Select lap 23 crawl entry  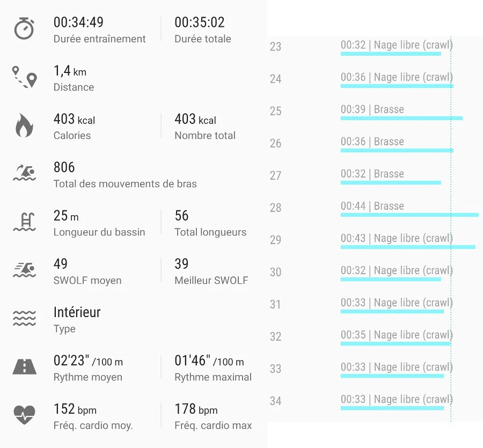tap(396, 46)
